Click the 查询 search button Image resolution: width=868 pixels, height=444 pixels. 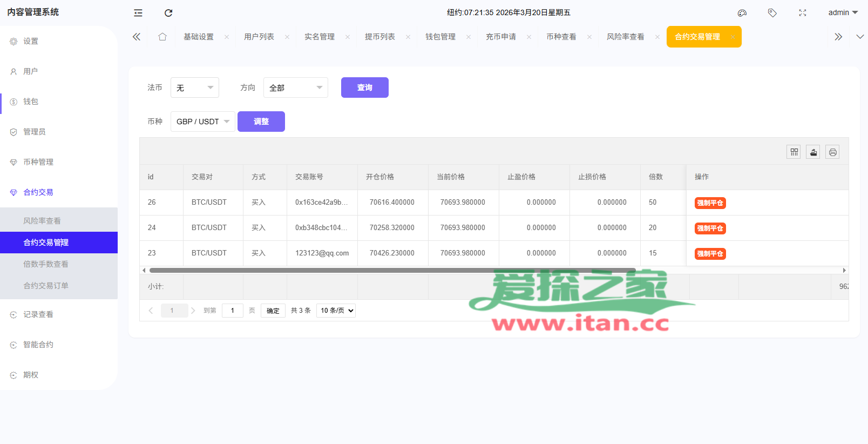point(365,88)
